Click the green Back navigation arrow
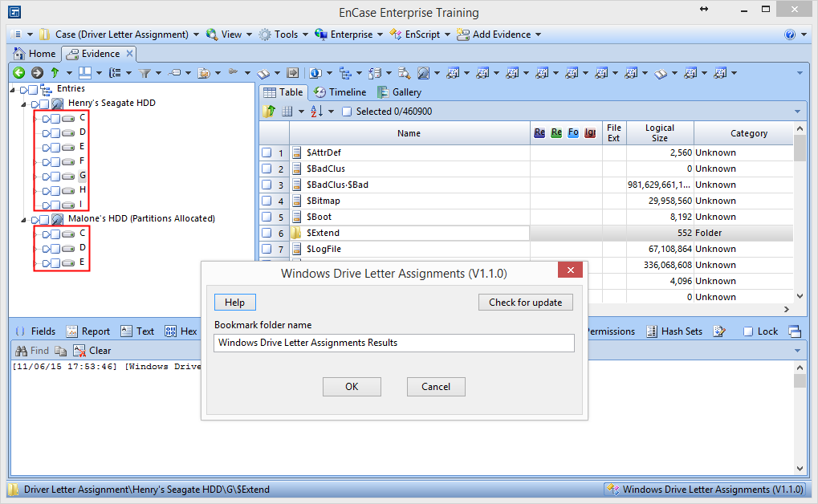 (x=18, y=72)
